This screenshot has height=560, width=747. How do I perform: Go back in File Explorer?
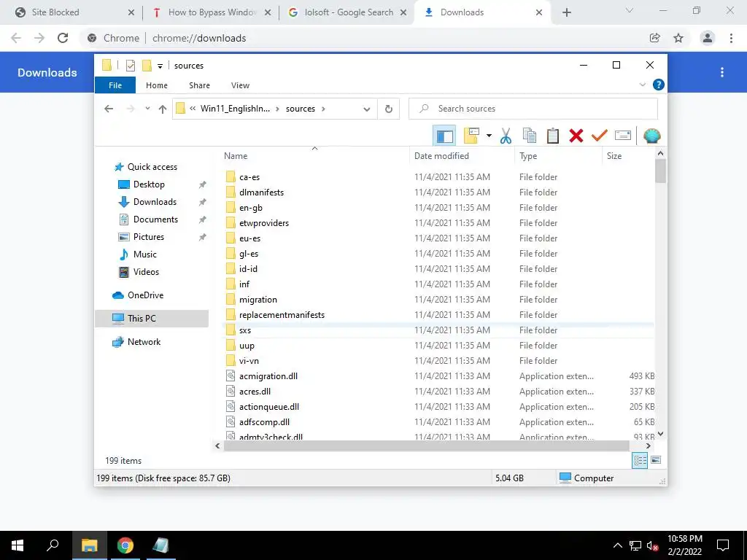[x=109, y=109]
